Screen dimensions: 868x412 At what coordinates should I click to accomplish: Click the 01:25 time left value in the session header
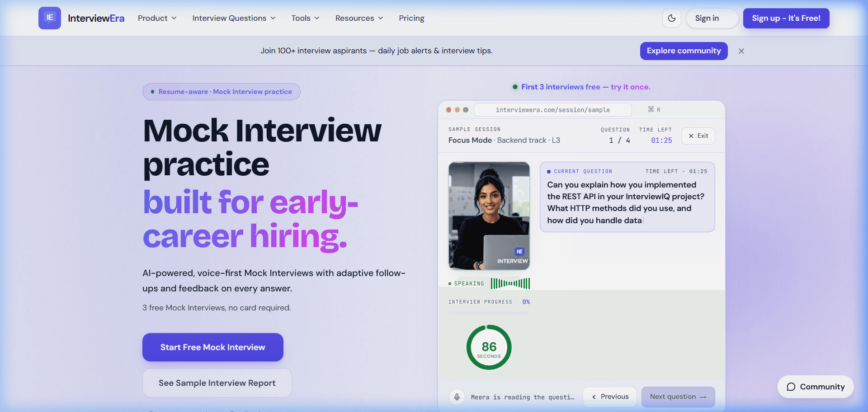pyautogui.click(x=661, y=140)
